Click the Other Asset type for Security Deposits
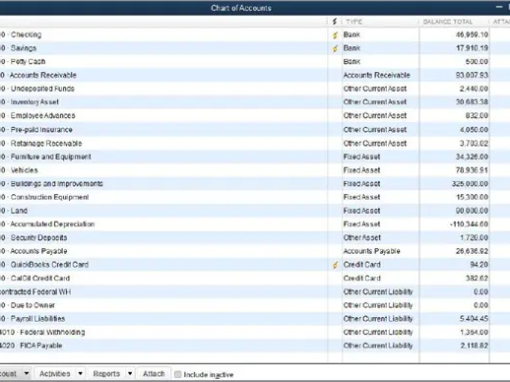Viewport: 510px width, 382px height. pos(362,238)
